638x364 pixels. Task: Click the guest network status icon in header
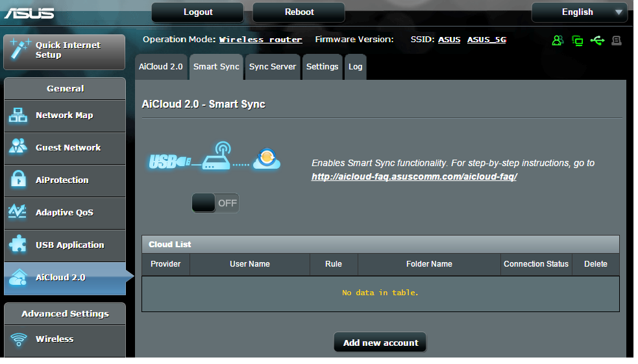[x=558, y=40]
